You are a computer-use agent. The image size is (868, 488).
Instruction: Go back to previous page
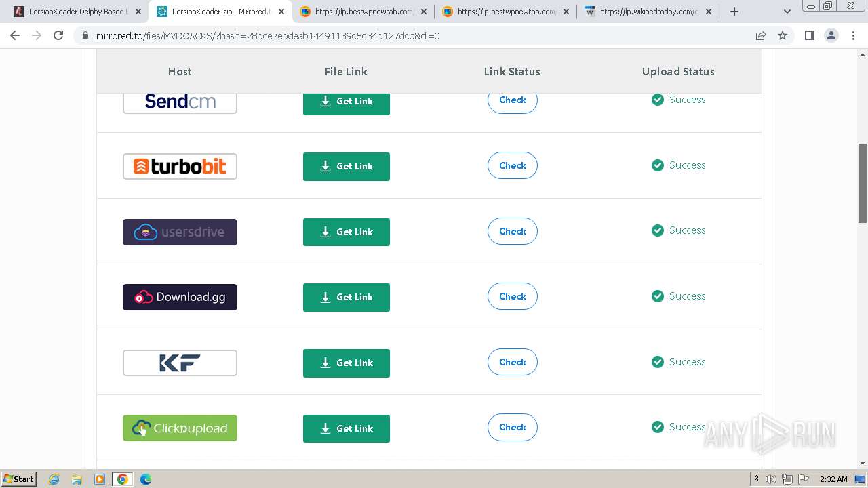point(15,35)
